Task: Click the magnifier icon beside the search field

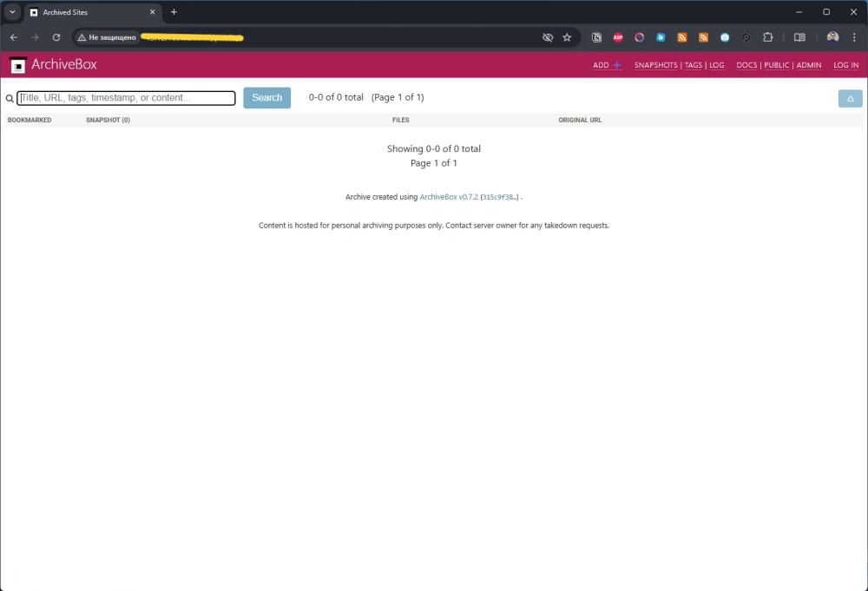Action: click(x=9, y=98)
